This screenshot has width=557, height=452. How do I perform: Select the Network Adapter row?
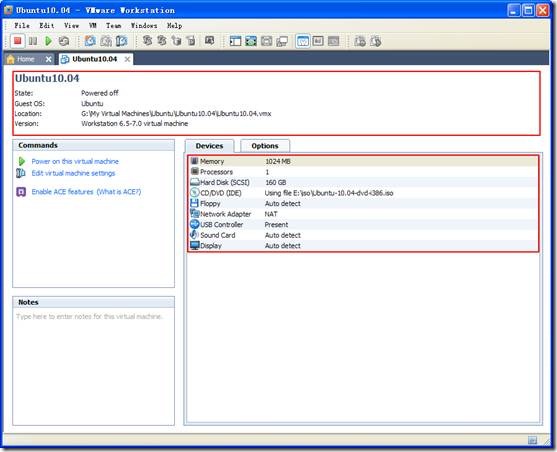click(363, 214)
